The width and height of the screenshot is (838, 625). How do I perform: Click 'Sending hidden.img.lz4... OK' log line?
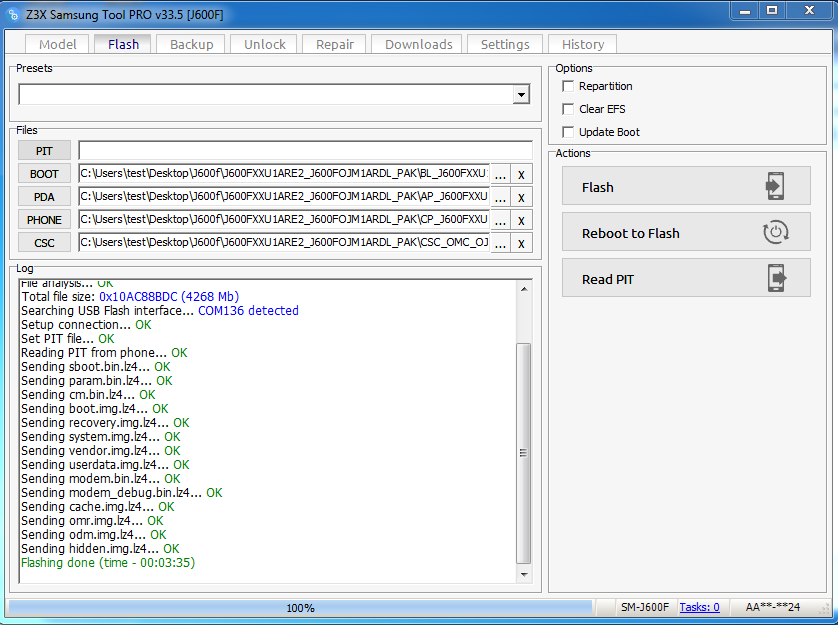100,549
